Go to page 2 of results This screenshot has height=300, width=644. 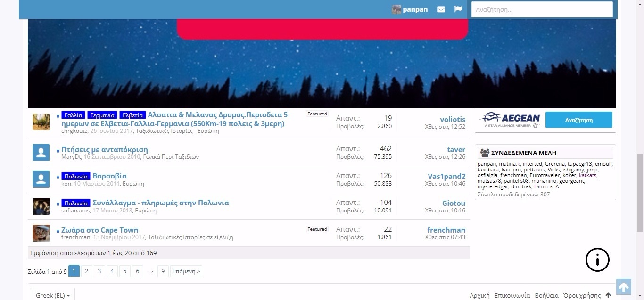[86, 271]
